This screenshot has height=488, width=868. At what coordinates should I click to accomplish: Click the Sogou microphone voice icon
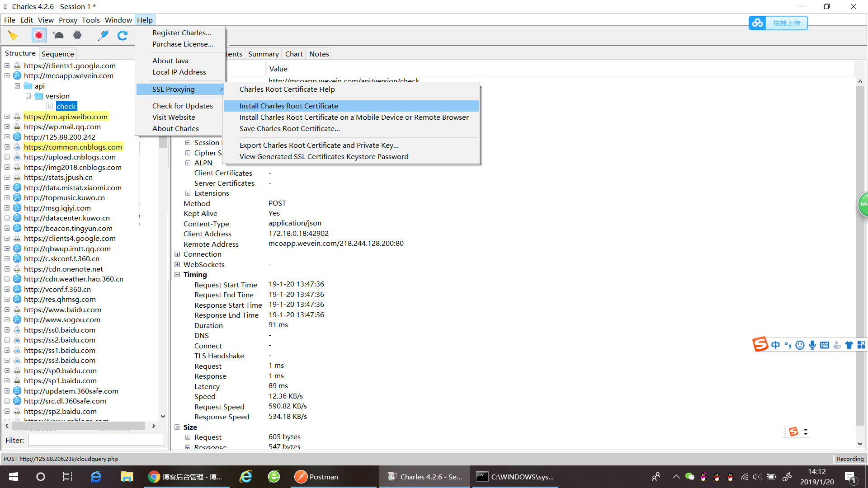click(812, 345)
